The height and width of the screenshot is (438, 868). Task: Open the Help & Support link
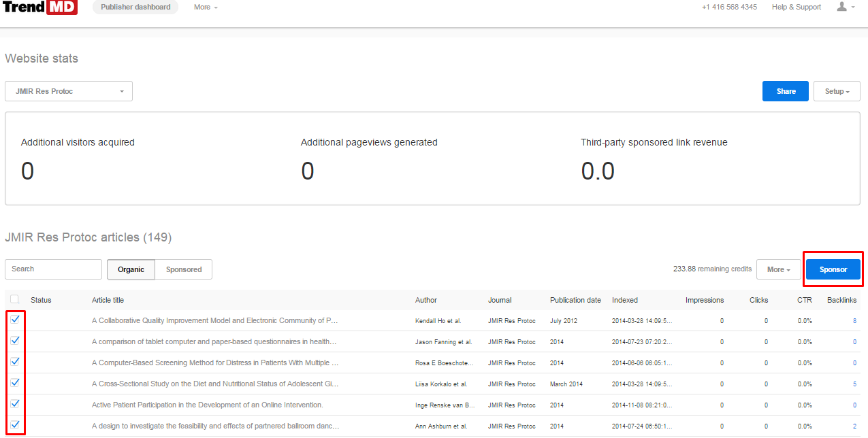tap(796, 7)
